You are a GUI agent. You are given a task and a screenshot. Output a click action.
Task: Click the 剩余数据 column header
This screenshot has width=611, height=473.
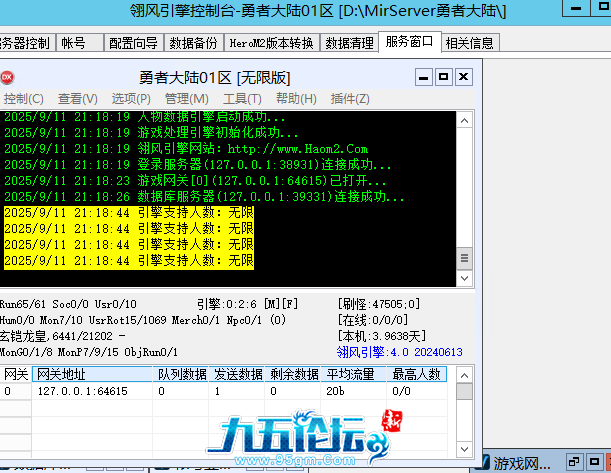pyautogui.click(x=293, y=374)
